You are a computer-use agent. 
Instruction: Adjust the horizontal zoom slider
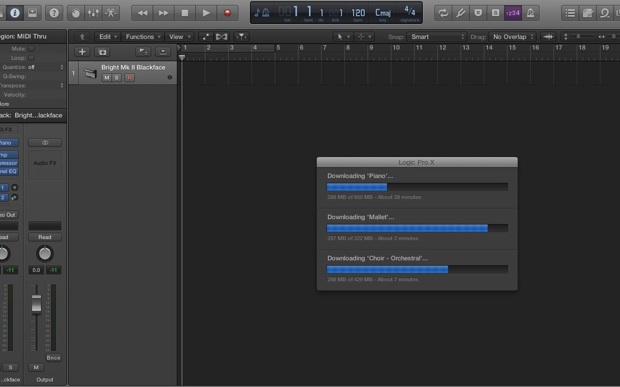click(x=613, y=37)
